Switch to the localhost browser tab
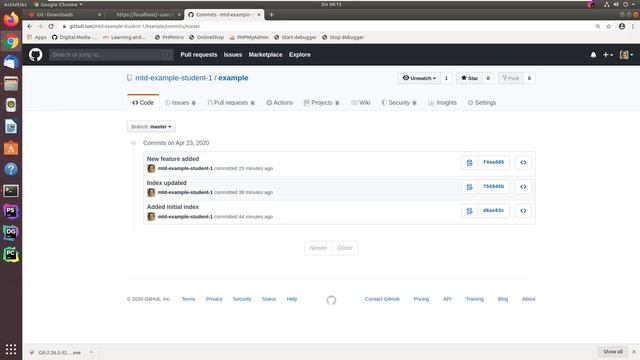The image size is (640, 360). (x=145, y=15)
